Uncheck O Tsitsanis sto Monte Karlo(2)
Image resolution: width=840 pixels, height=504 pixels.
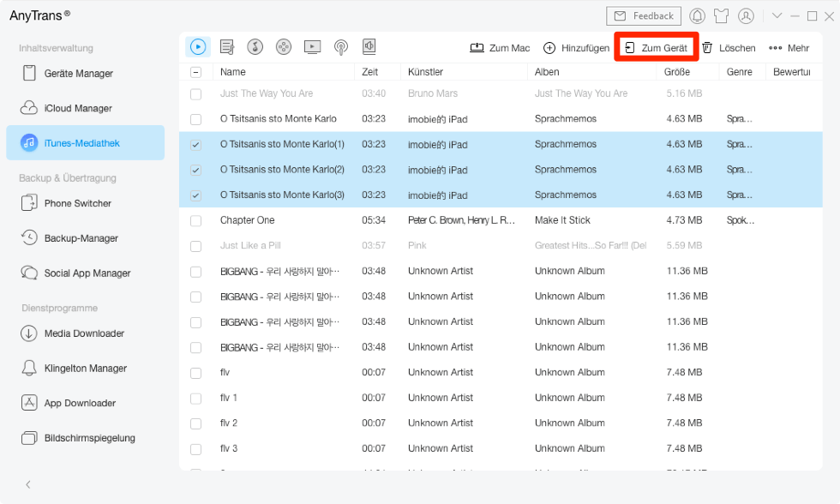point(196,170)
